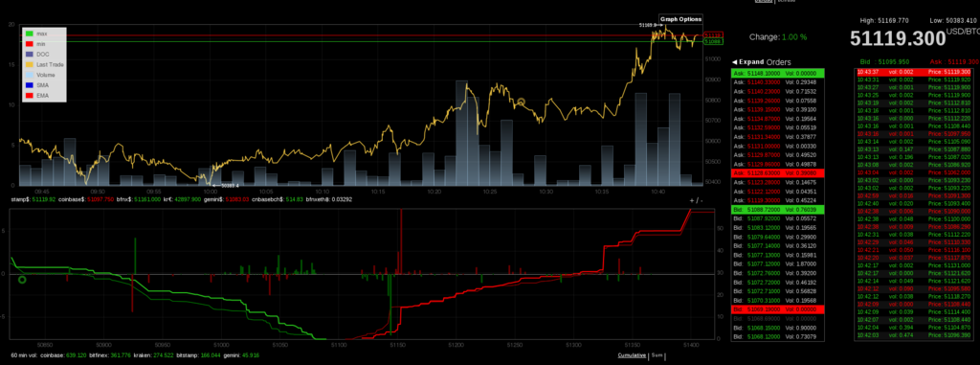Screen dimensions: 980x365
Task: Select the 10:42:59 trade at 51091.300
Action: click(913, 195)
